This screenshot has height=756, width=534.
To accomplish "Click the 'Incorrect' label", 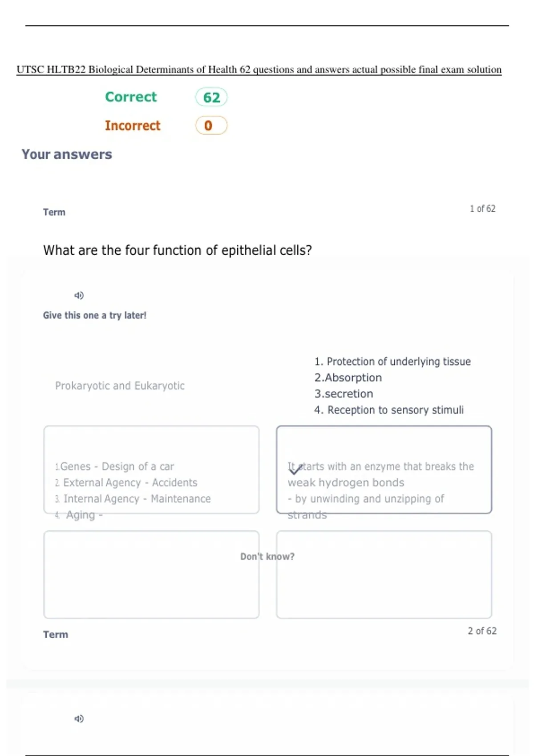I will pyautogui.click(x=133, y=125).
